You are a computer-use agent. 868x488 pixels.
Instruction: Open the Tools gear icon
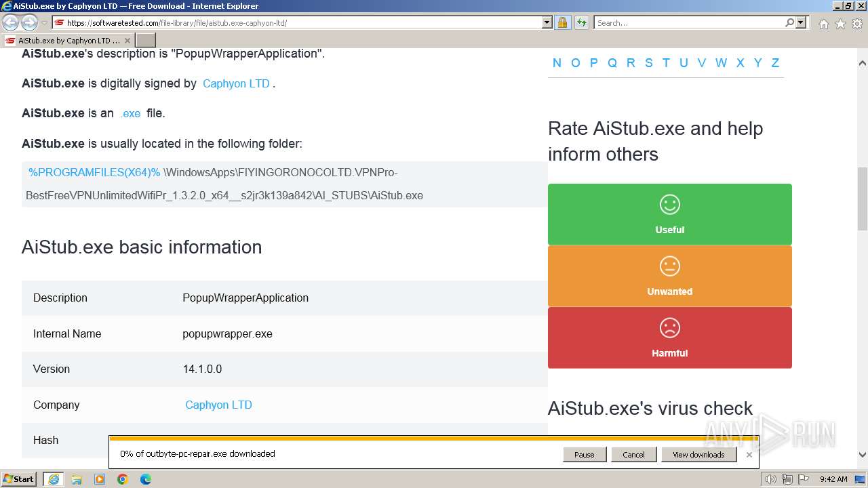[x=857, y=24]
